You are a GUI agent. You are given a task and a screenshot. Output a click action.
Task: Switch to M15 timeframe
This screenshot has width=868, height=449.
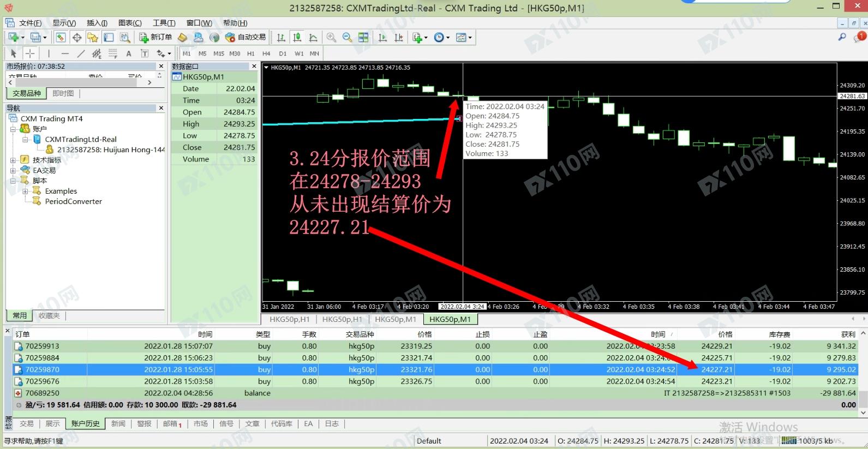pyautogui.click(x=219, y=53)
